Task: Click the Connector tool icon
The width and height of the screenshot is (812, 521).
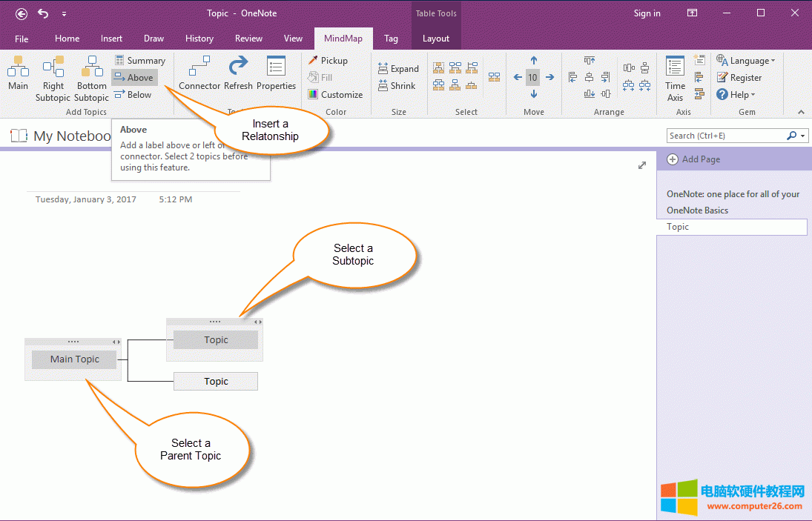Action: (x=199, y=74)
